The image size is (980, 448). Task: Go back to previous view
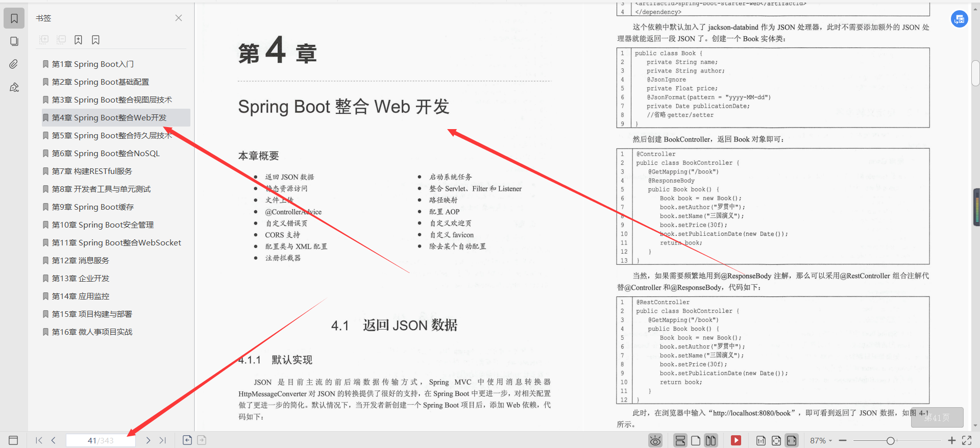(187, 440)
